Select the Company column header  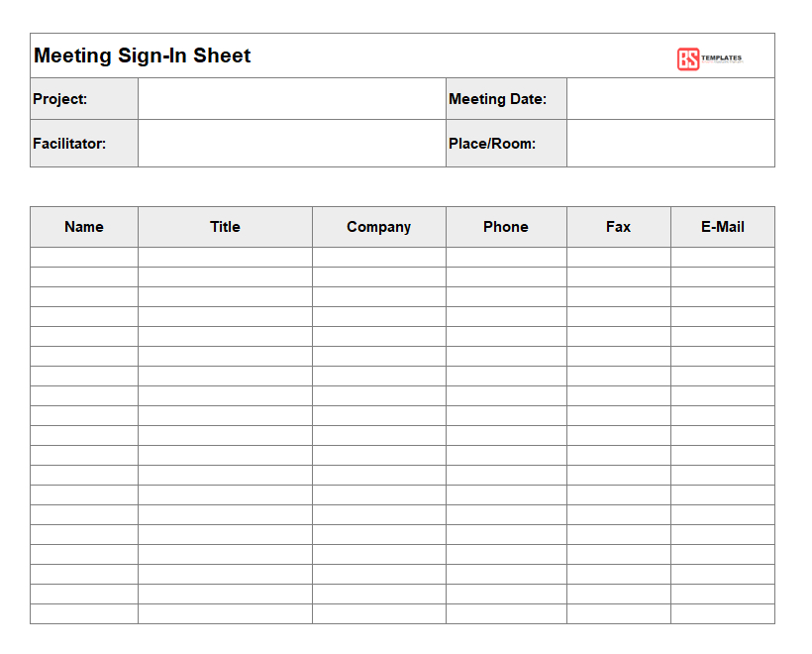point(379,227)
